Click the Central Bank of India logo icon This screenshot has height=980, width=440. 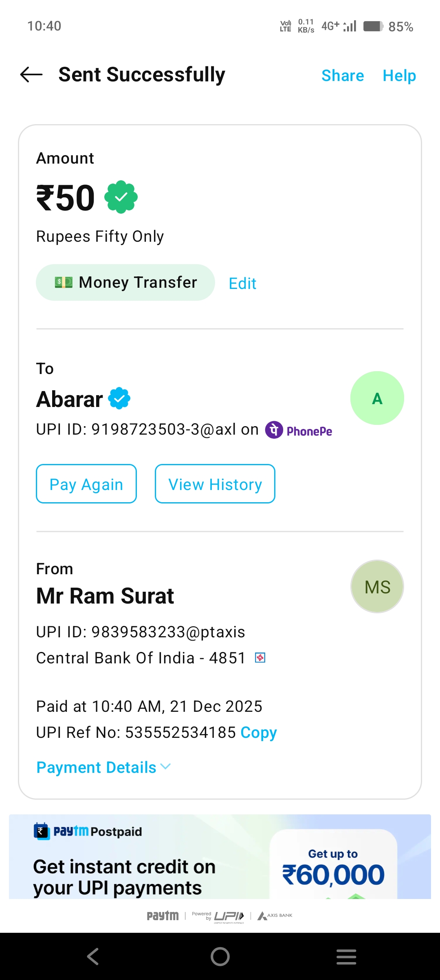260,658
